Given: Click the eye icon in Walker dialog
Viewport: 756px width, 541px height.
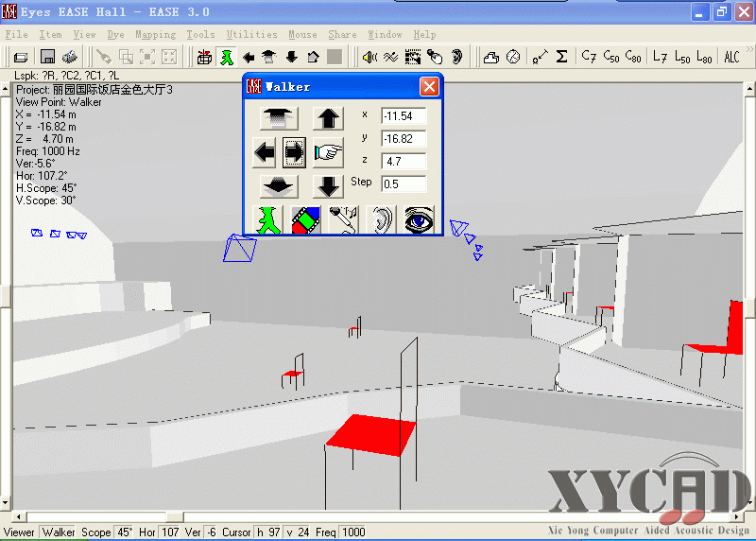Looking at the screenshot, I should pos(419,219).
